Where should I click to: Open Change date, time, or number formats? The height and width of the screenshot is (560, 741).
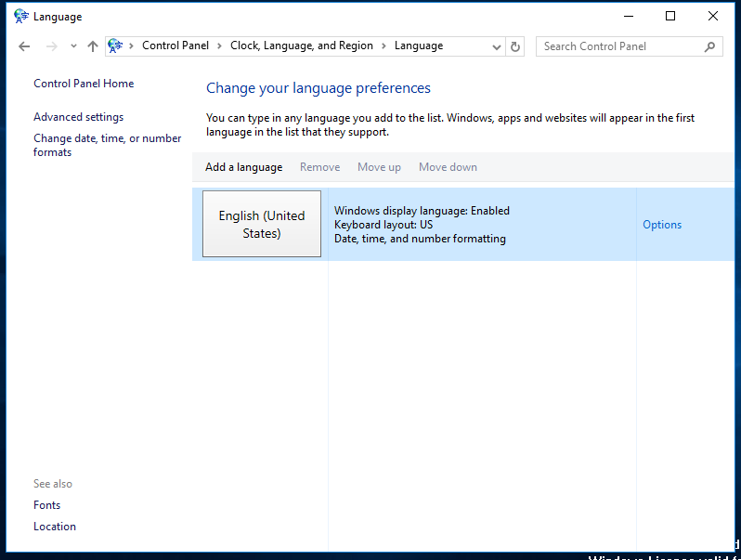[108, 145]
